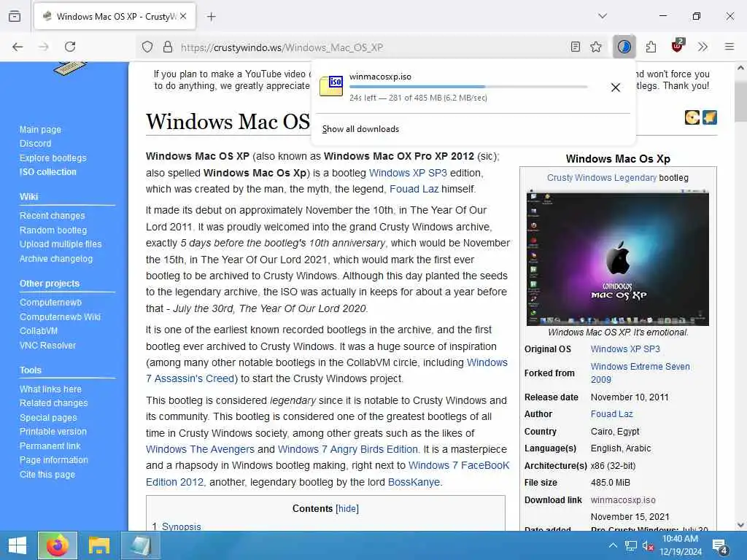This screenshot has width=747, height=560.
Task: Go to Explore bootlegs
Action: click(53, 157)
